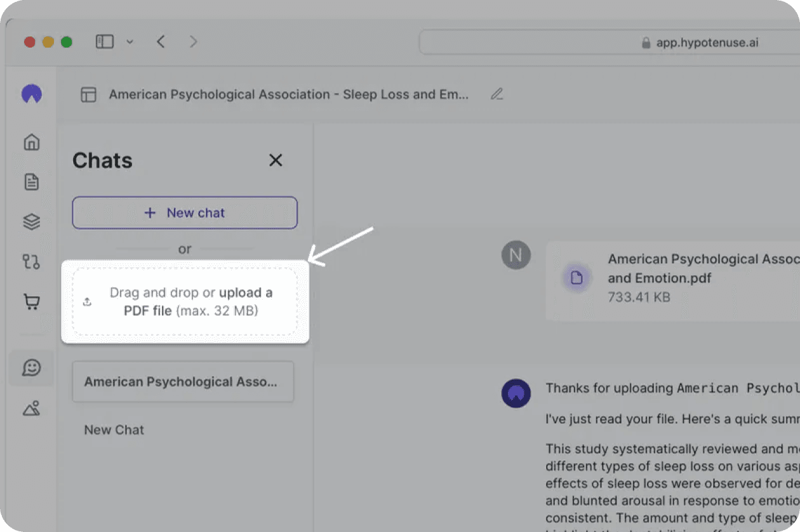Open the Home icon in sidebar
The height and width of the screenshot is (532, 800).
pos(31,142)
